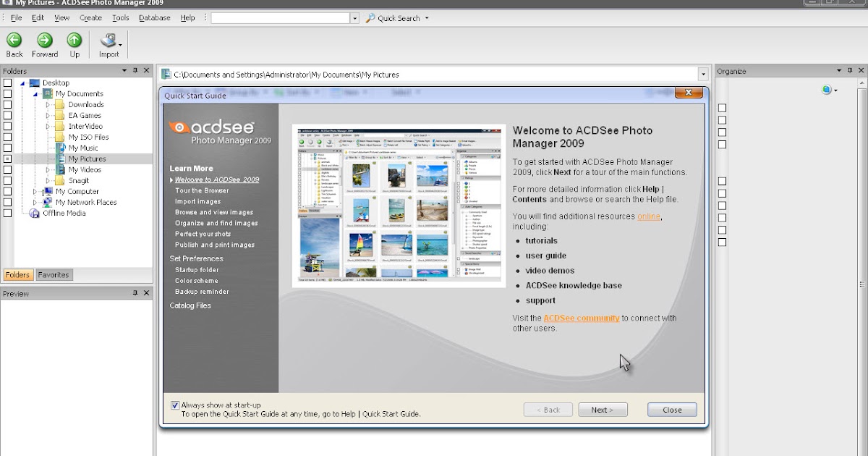Switch to the Favorites tab
868x456 pixels.
(54, 275)
